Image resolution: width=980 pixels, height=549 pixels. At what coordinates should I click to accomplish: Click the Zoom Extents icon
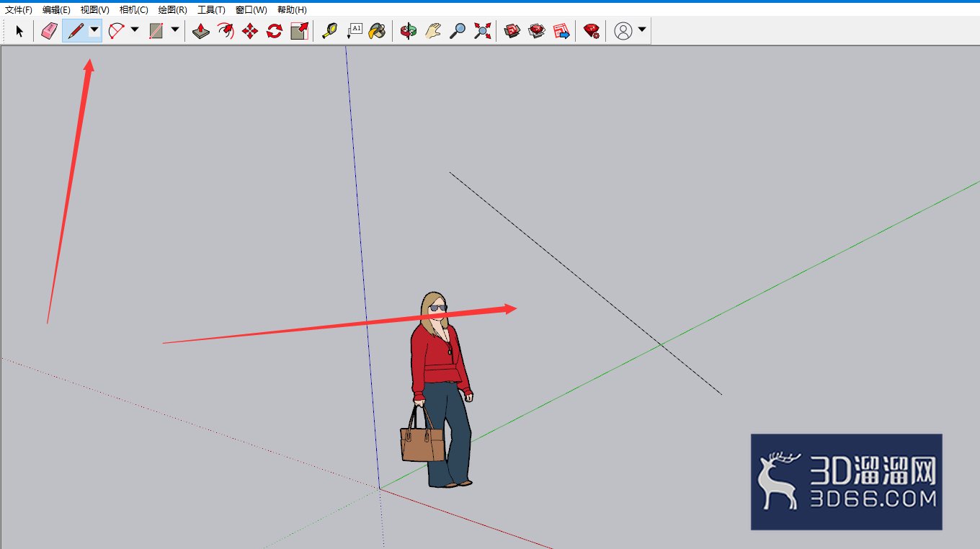coord(482,31)
